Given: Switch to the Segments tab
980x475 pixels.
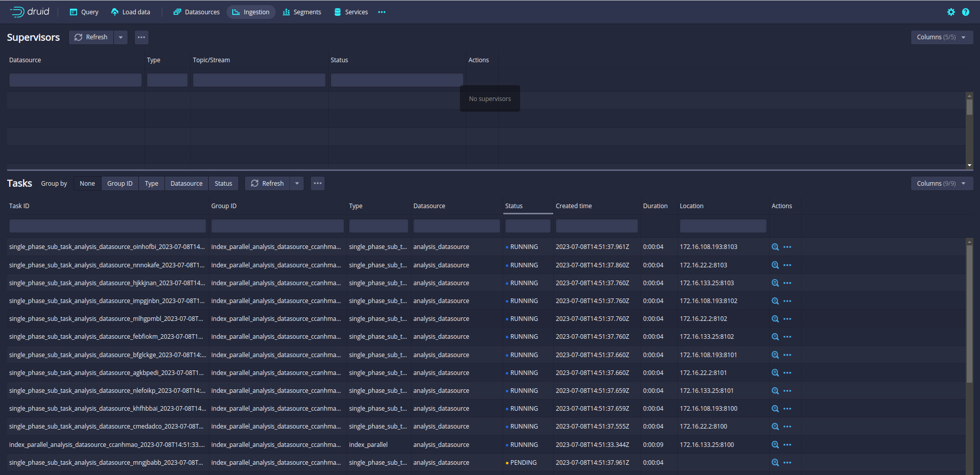Looking at the screenshot, I should click(x=302, y=12).
